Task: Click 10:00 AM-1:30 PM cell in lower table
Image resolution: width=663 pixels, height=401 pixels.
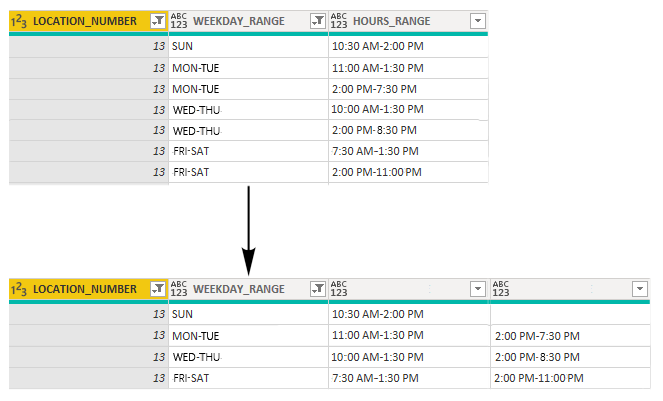Action: click(x=409, y=357)
